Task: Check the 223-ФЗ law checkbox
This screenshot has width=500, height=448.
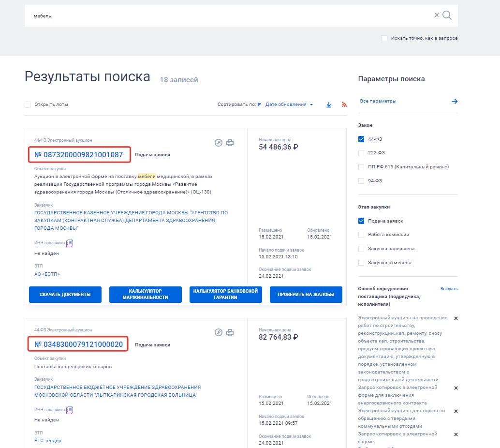Action: click(x=361, y=153)
